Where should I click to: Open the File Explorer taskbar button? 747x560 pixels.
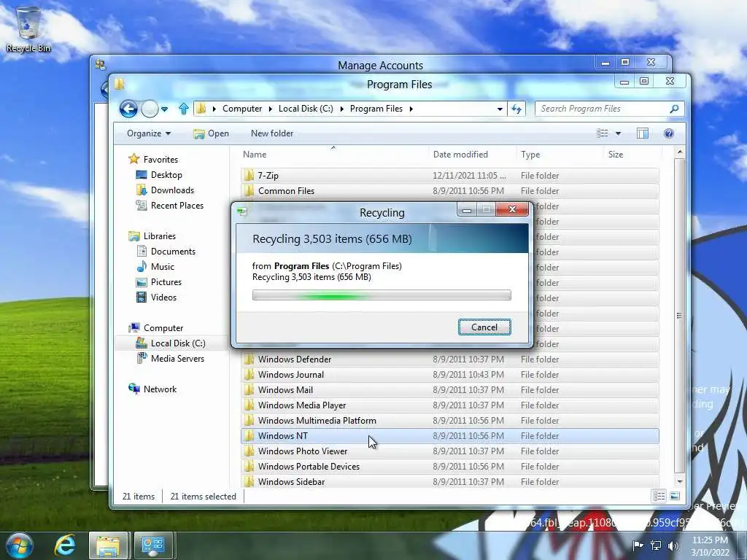click(108, 545)
